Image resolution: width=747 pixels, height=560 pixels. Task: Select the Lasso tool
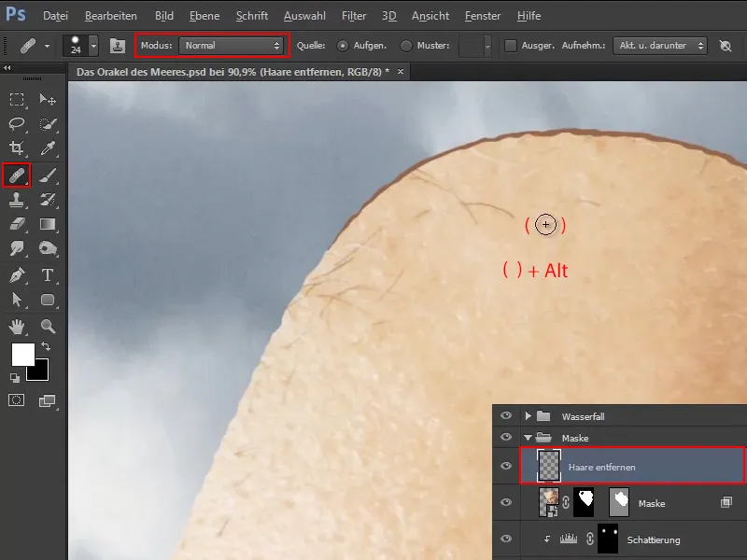pos(17,124)
